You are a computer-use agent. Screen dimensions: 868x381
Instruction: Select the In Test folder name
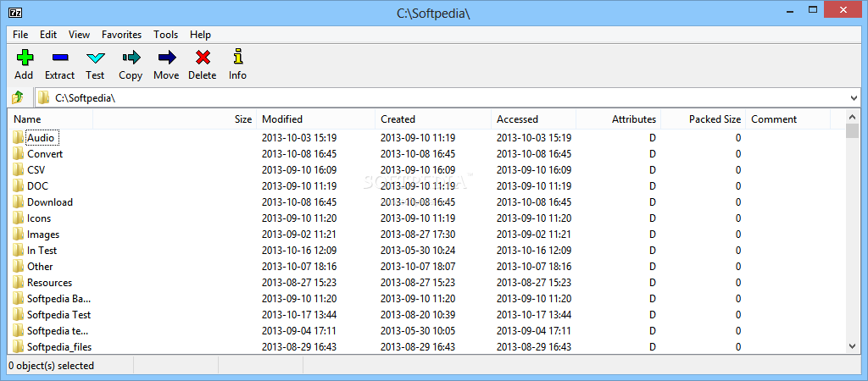point(42,250)
